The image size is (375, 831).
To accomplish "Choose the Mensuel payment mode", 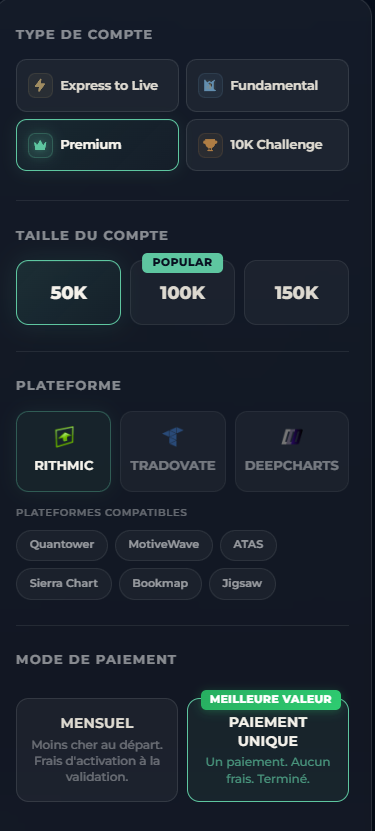I will 97,750.
